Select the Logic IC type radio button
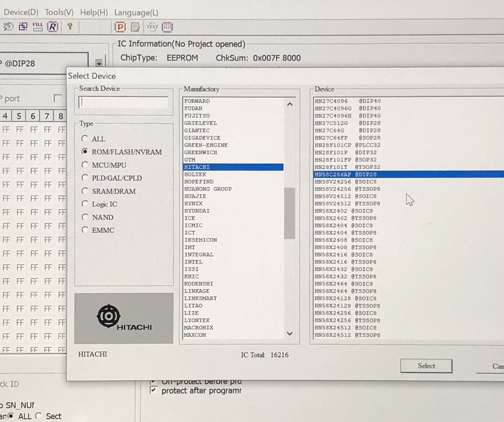 click(x=85, y=204)
